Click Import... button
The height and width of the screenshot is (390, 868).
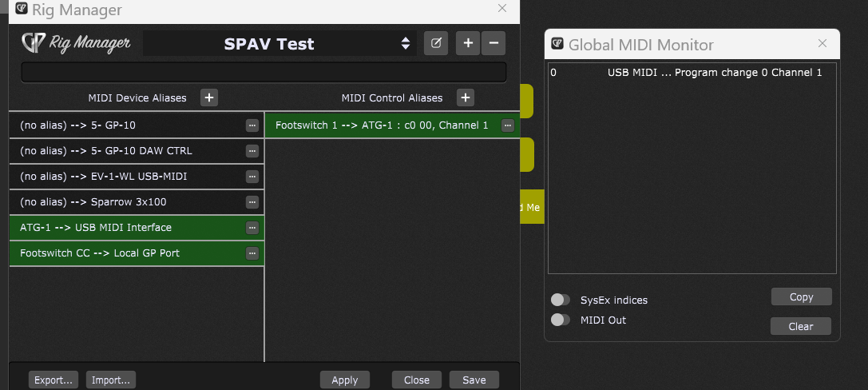point(111,380)
